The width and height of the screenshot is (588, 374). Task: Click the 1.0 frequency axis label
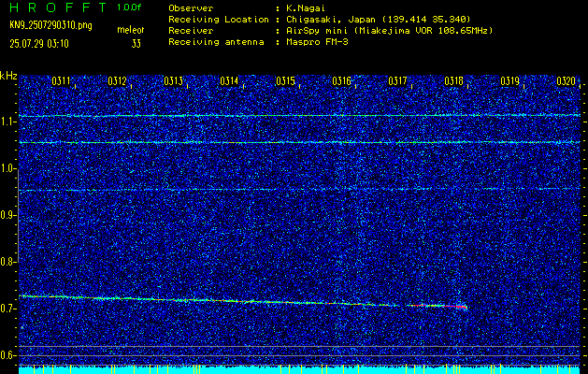coord(8,168)
